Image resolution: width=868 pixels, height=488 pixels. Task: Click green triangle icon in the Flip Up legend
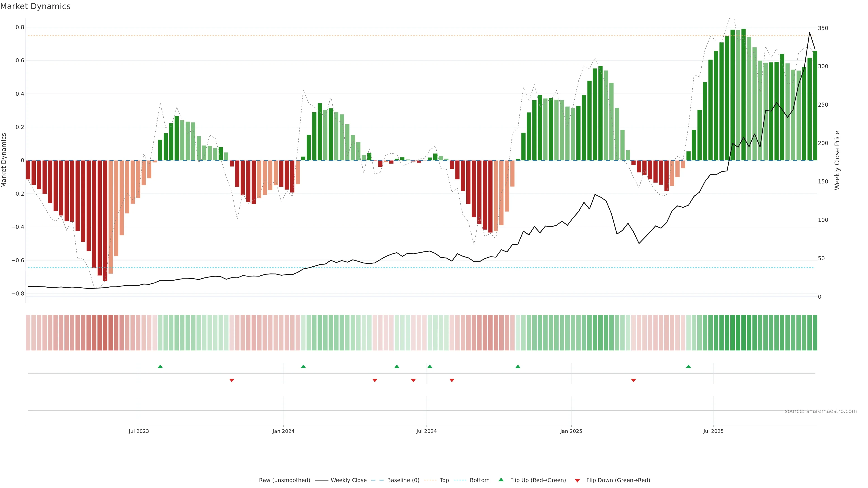(x=501, y=480)
